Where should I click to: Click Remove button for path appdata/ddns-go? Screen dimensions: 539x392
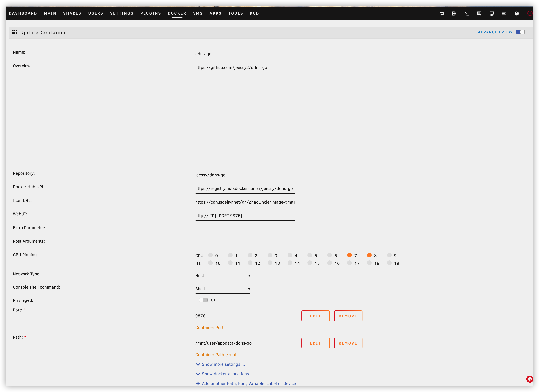(348, 343)
